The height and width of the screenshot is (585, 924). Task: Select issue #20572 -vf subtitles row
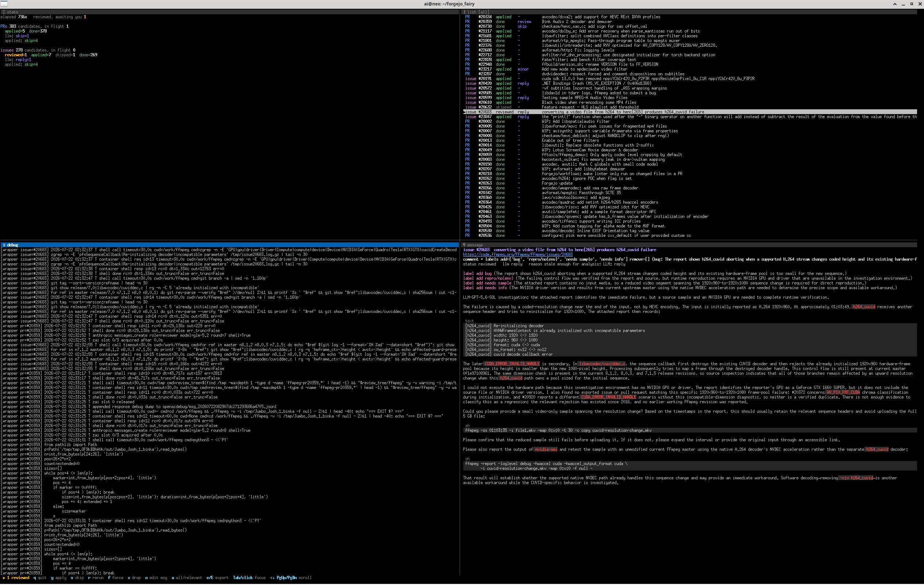pyautogui.click(x=689, y=88)
